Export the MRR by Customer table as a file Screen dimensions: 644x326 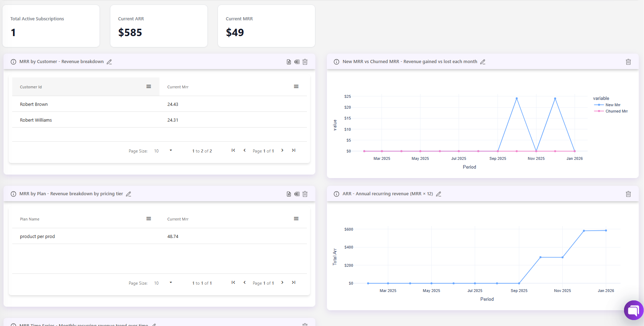pyautogui.click(x=289, y=62)
